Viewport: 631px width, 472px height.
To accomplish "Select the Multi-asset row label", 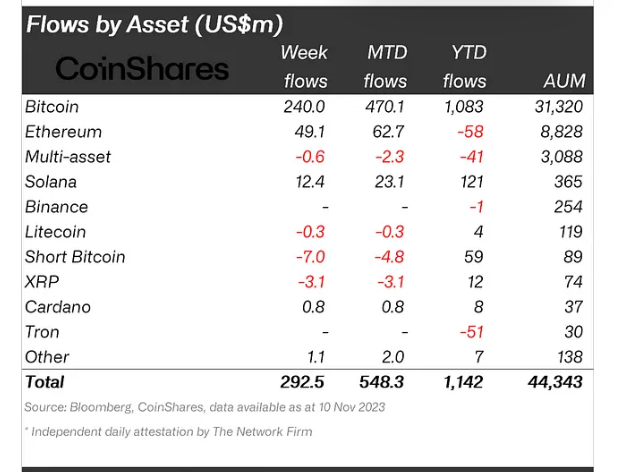I will pos(68,156).
